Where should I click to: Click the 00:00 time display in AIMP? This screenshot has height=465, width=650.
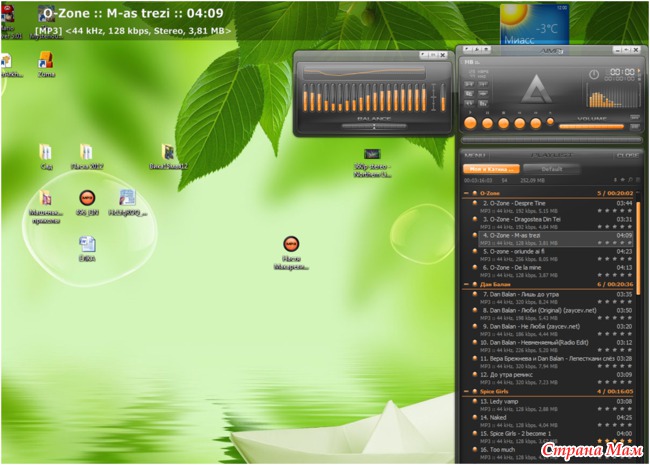tap(621, 72)
